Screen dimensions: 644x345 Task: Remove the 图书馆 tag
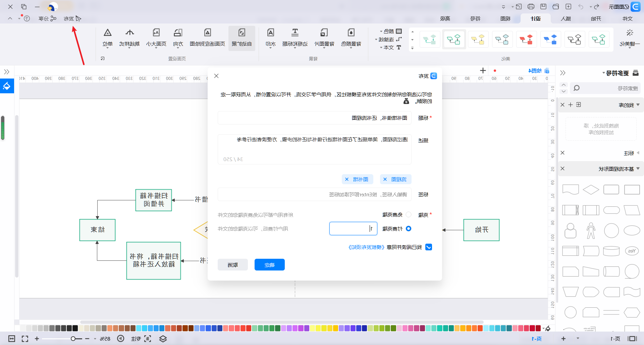[347, 179]
